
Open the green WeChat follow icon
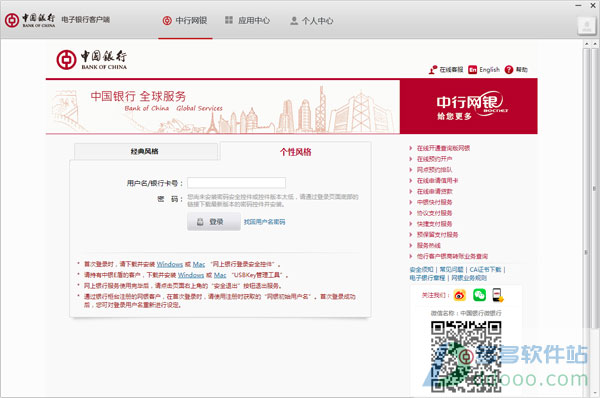[x=479, y=295]
